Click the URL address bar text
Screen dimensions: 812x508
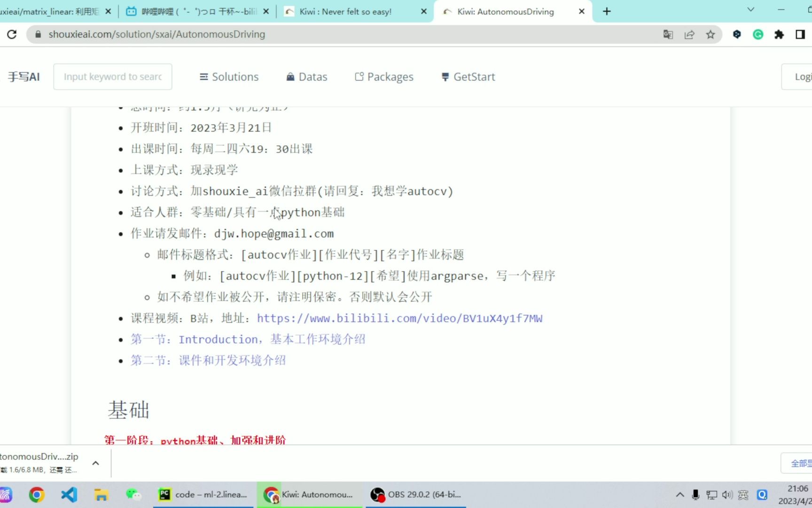click(x=156, y=34)
